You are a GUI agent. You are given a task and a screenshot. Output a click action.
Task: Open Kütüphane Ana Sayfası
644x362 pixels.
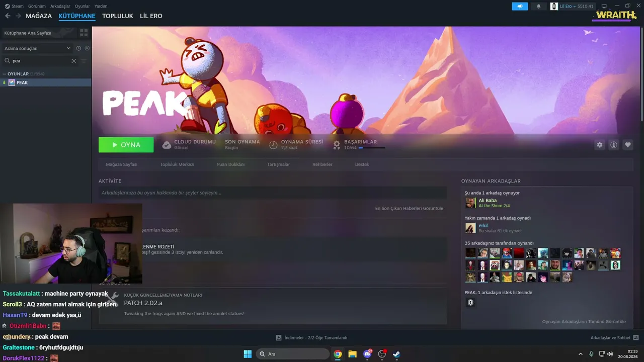pos(38,33)
